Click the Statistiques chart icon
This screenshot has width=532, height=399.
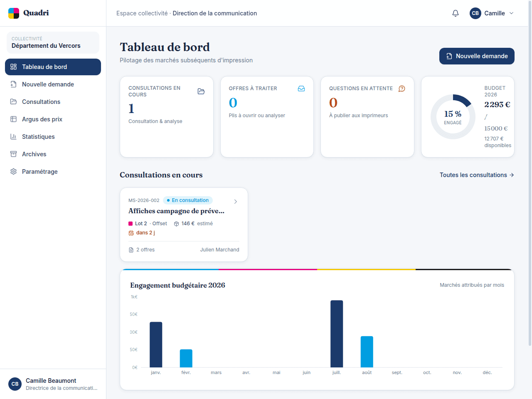click(14, 137)
